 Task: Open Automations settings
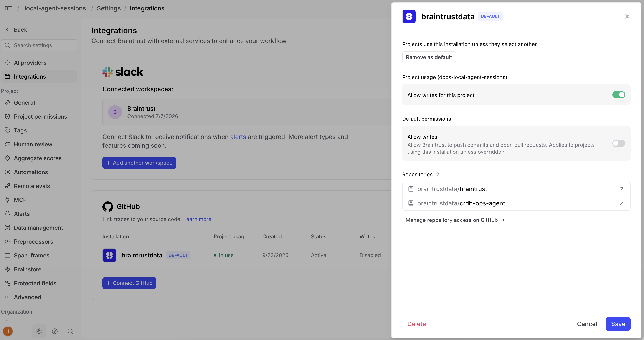click(x=39, y=172)
